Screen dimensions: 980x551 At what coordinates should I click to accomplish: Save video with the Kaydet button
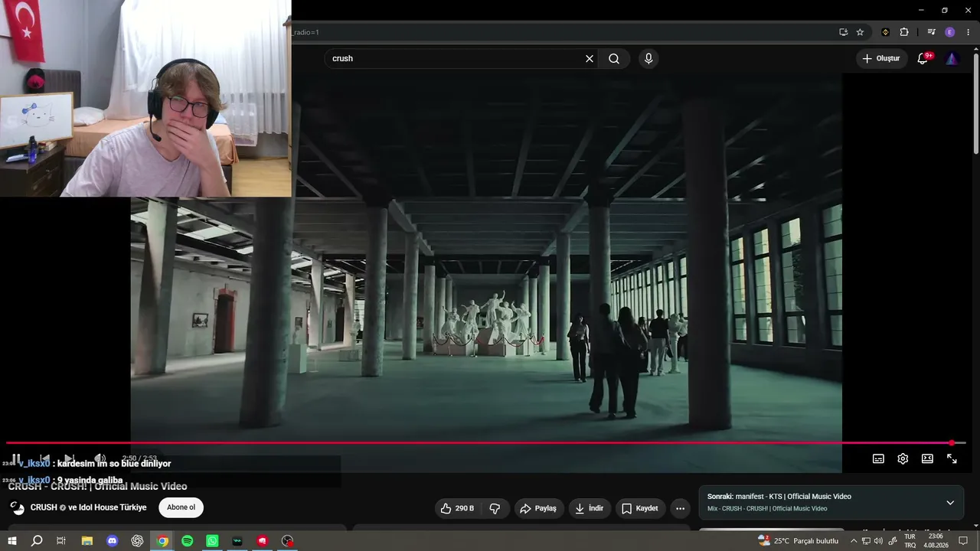click(x=640, y=508)
